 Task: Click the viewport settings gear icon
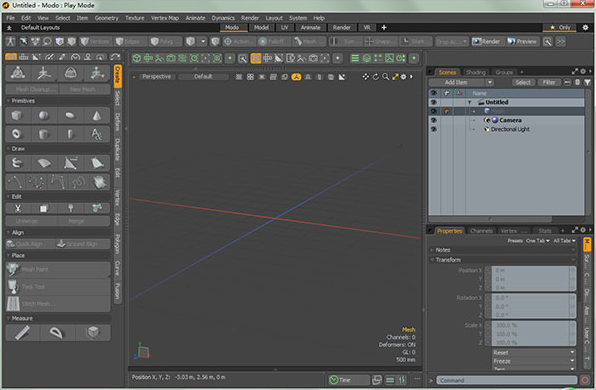tap(403, 77)
